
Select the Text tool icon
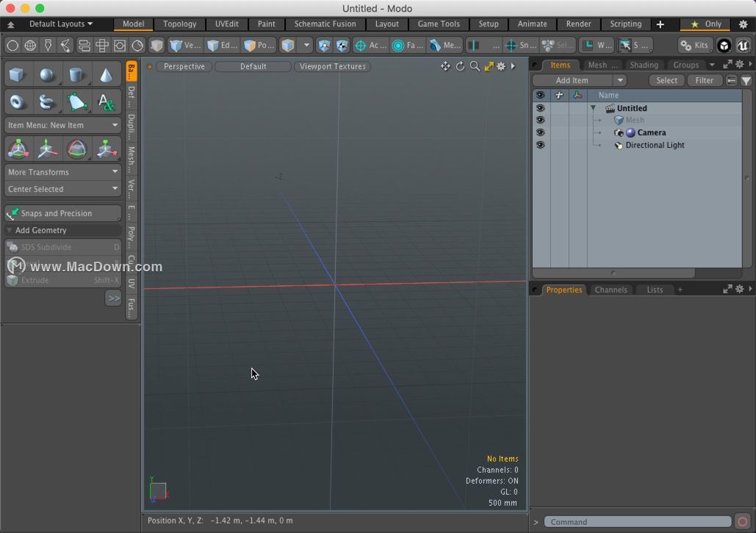[106, 101]
